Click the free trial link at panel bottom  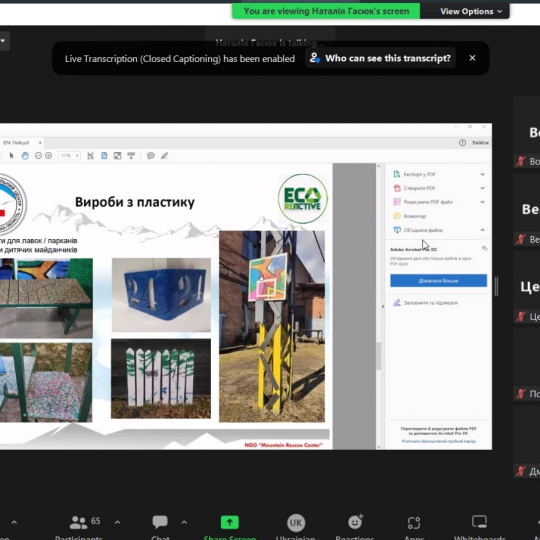pos(438,441)
